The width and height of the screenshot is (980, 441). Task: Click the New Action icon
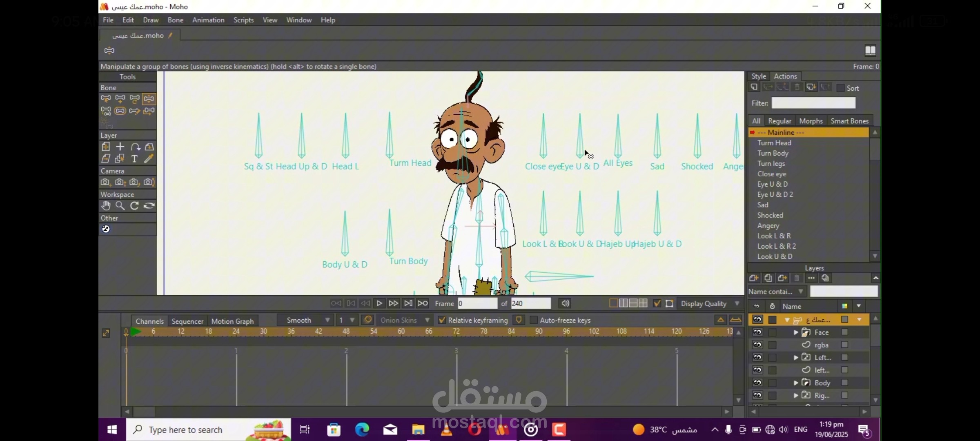click(754, 87)
